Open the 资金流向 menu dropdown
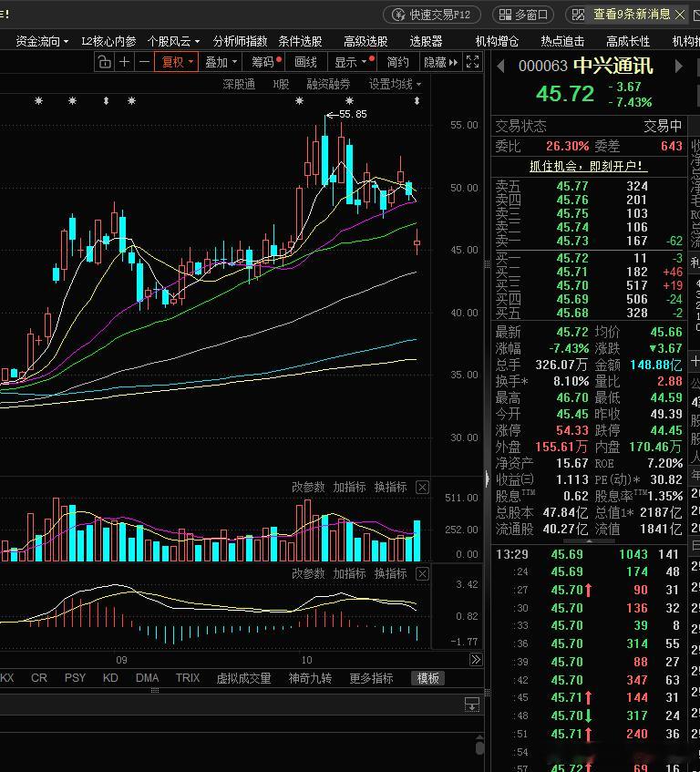Image resolution: width=700 pixels, height=772 pixels. 42,41
